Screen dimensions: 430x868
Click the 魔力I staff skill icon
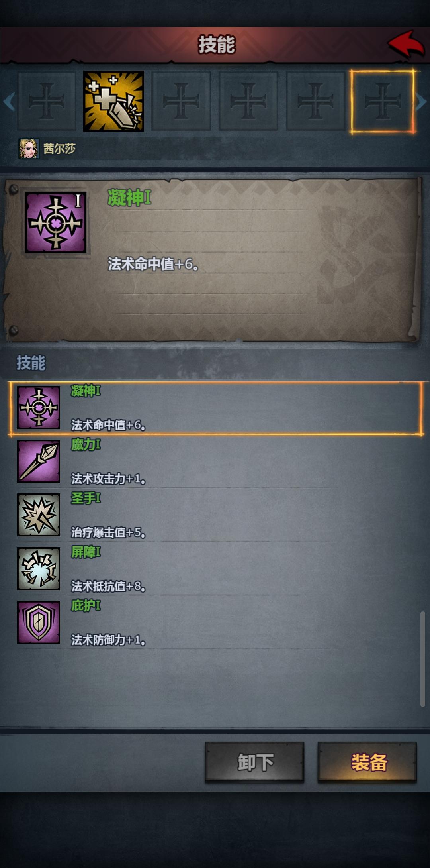tap(39, 461)
